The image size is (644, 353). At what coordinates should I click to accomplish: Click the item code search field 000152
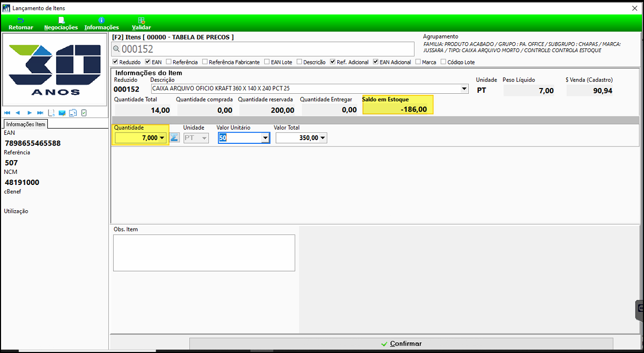263,49
